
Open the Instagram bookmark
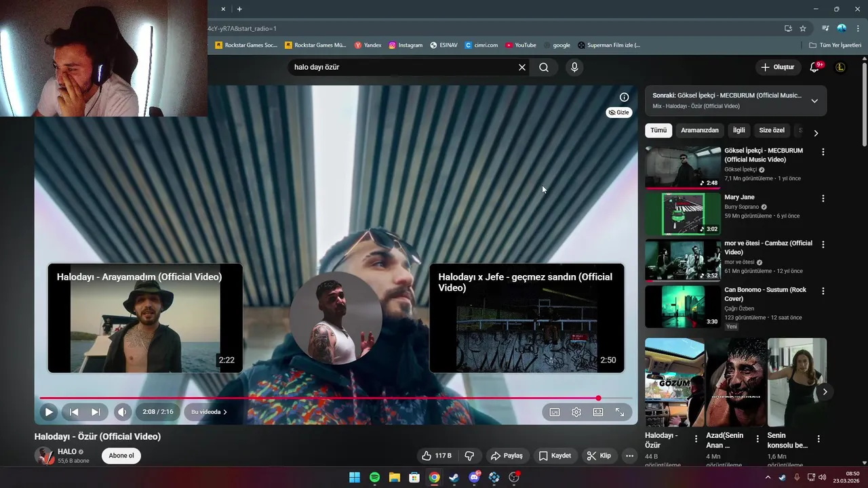[406, 45]
